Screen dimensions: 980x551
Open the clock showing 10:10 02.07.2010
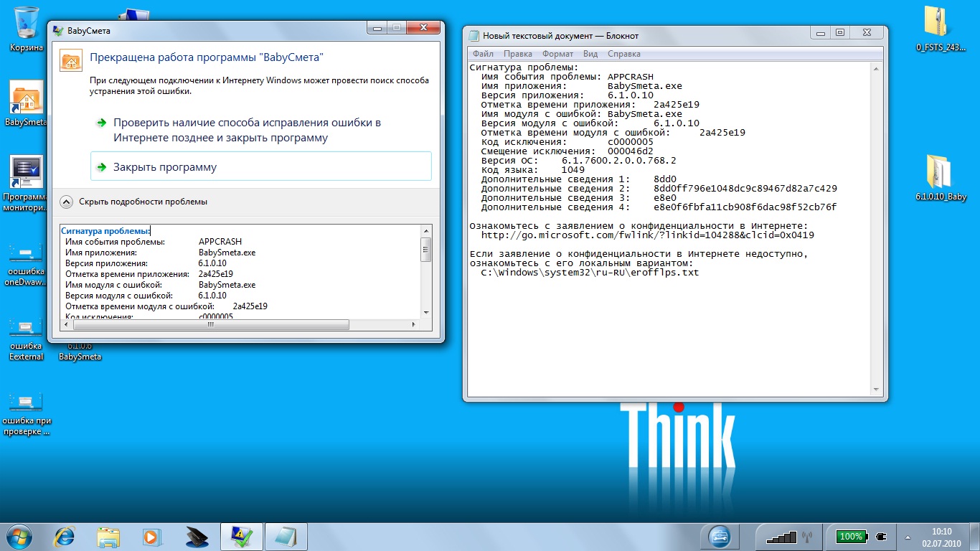tap(941, 537)
